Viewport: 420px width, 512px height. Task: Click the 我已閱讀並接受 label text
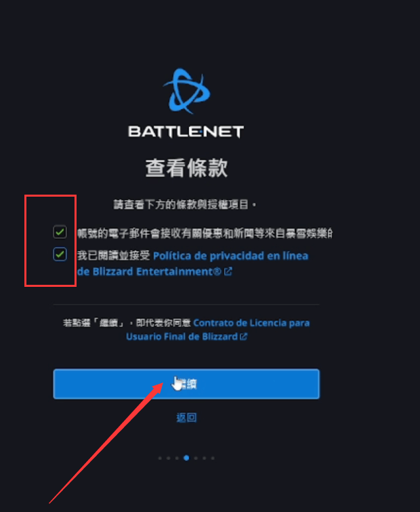[114, 256]
